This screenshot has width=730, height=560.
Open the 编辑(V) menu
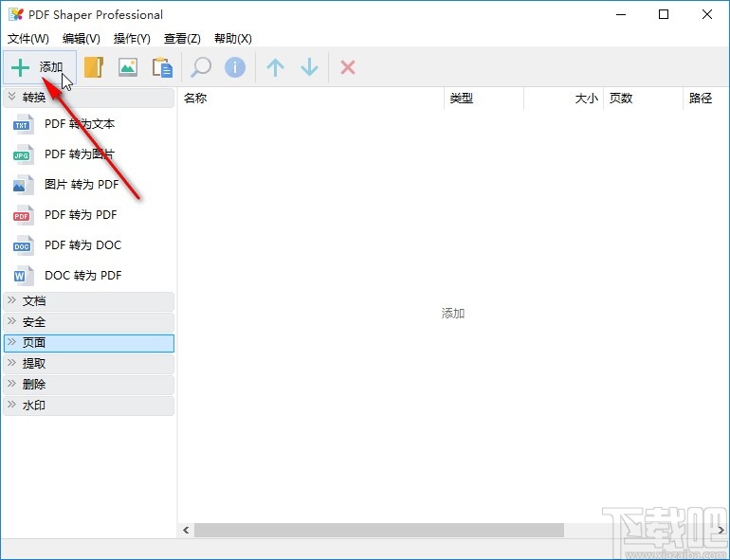click(x=81, y=39)
